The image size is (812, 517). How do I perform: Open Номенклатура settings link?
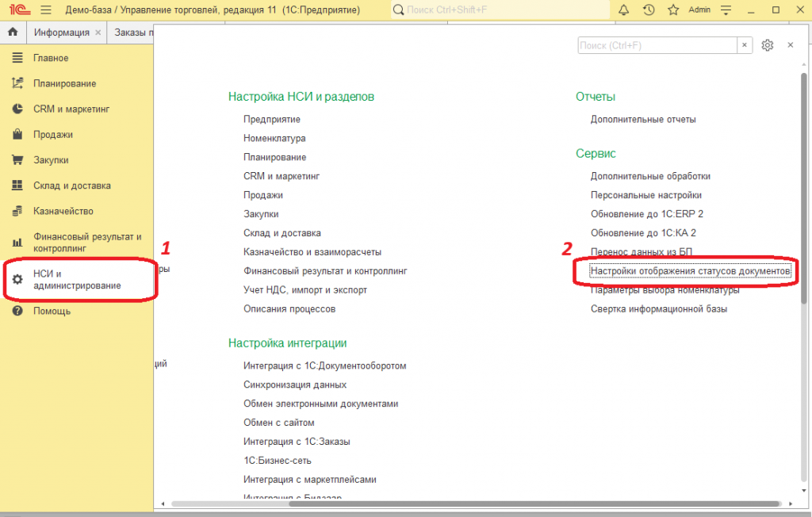click(x=274, y=138)
